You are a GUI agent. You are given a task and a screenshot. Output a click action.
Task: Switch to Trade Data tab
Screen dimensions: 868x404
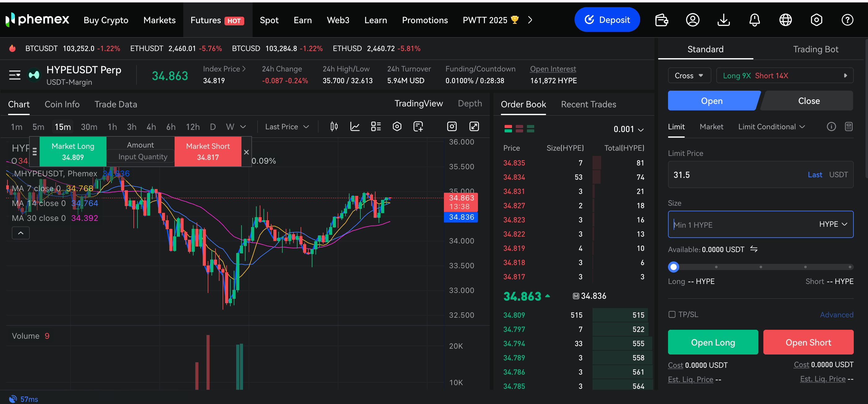(115, 104)
